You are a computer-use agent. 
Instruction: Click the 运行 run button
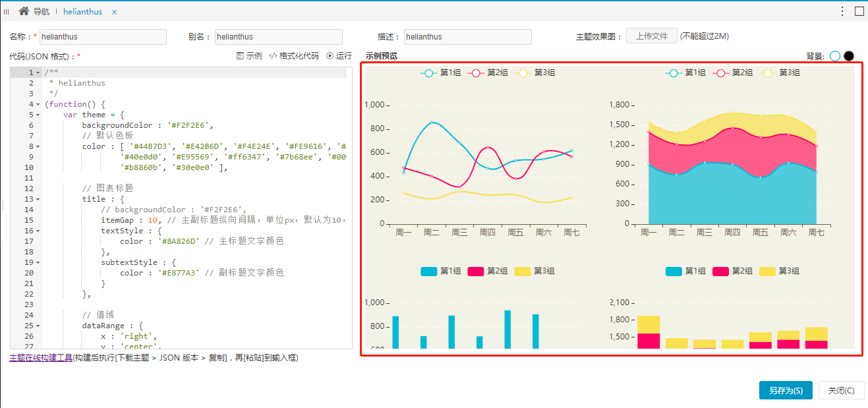click(339, 56)
